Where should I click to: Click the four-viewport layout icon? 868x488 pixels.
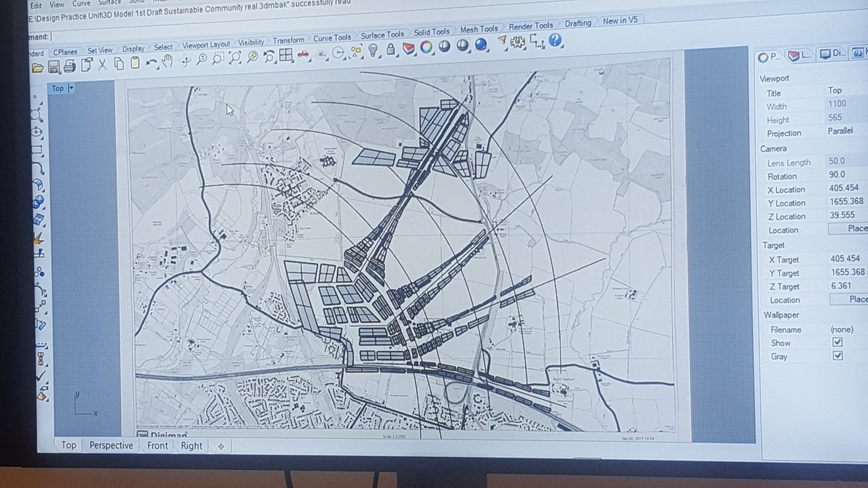tap(286, 56)
